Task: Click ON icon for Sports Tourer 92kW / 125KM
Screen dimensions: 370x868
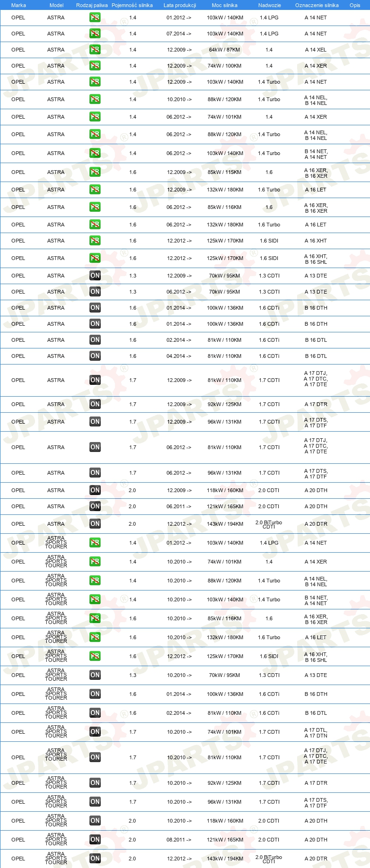Action: 95,783
